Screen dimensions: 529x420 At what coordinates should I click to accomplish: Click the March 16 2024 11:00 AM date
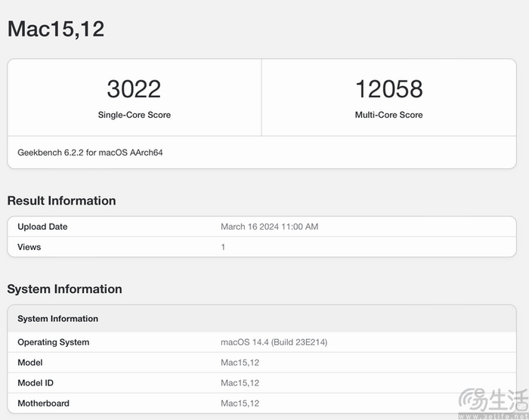coord(269,227)
